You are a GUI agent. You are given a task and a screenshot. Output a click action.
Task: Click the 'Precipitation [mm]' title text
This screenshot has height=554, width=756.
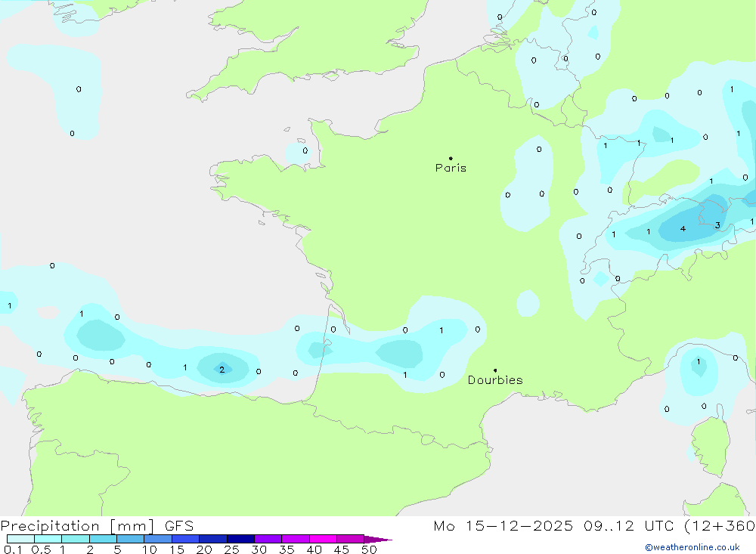point(77,526)
